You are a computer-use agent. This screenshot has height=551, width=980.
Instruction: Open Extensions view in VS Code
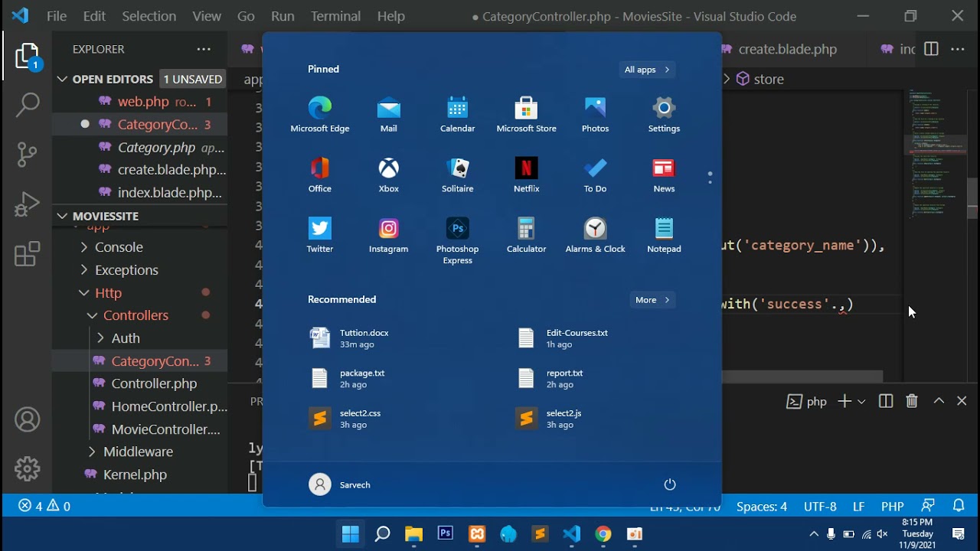coord(28,254)
